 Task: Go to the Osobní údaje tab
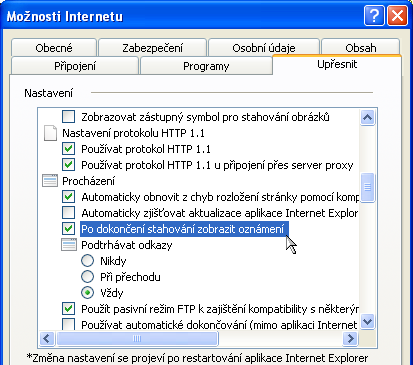(x=264, y=48)
